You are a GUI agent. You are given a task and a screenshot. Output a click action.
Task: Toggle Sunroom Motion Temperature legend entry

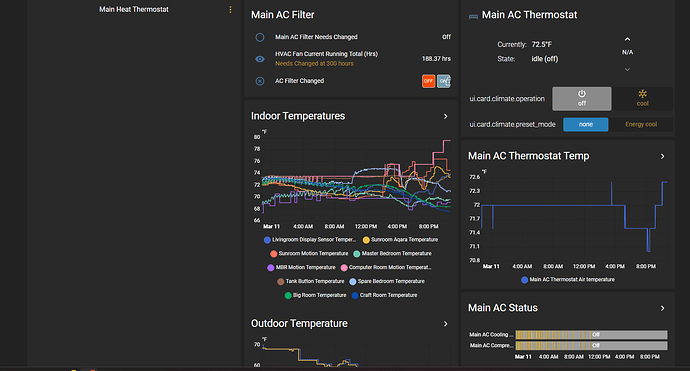[x=308, y=253]
